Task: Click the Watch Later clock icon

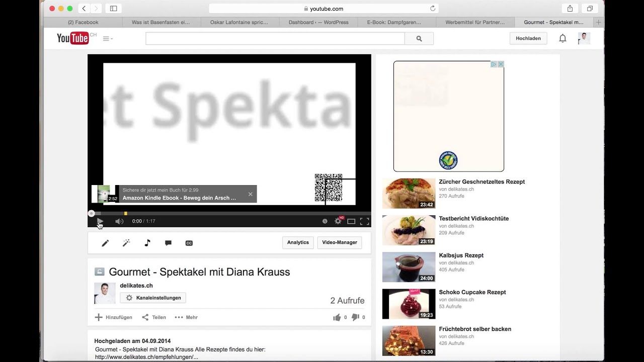Action: pyautogui.click(x=325, y=221)
